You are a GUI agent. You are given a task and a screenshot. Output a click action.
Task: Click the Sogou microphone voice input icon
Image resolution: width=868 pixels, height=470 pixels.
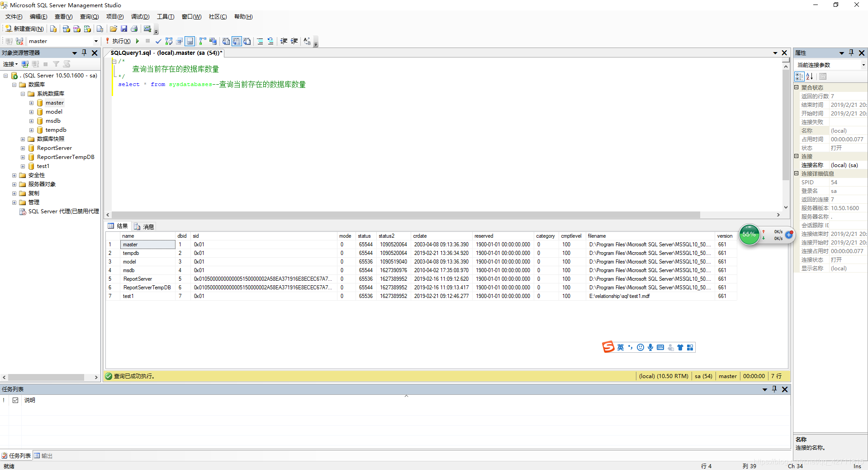pyautogui.click(x=650, y=347)
